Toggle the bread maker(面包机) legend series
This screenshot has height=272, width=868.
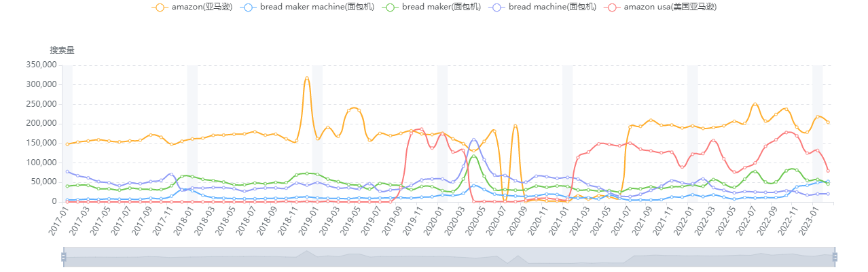tap(433, 7)
